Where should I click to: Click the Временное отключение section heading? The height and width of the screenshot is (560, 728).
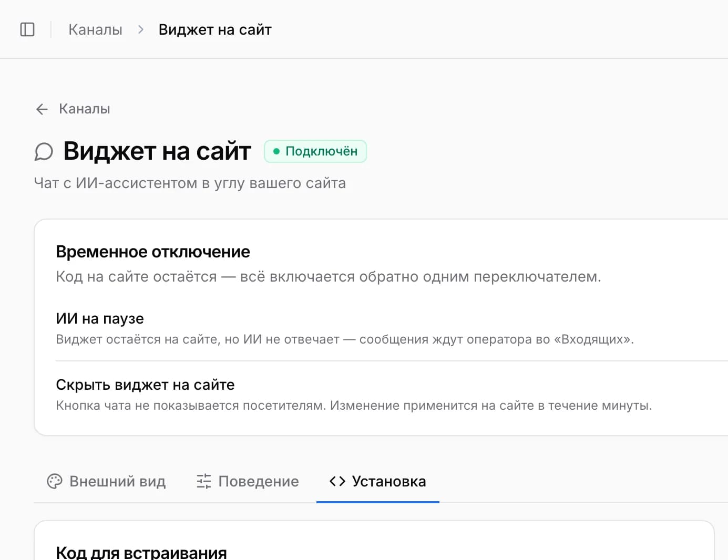click(x=153, y=252)
